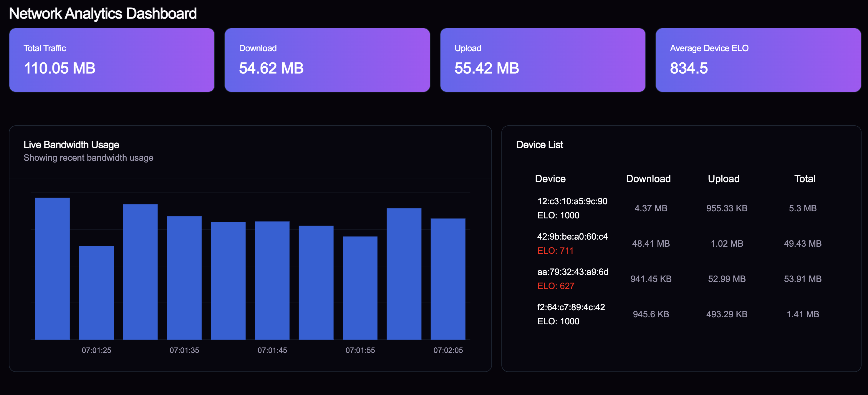
Task: Click the Total column header
Action: (804, 178)
